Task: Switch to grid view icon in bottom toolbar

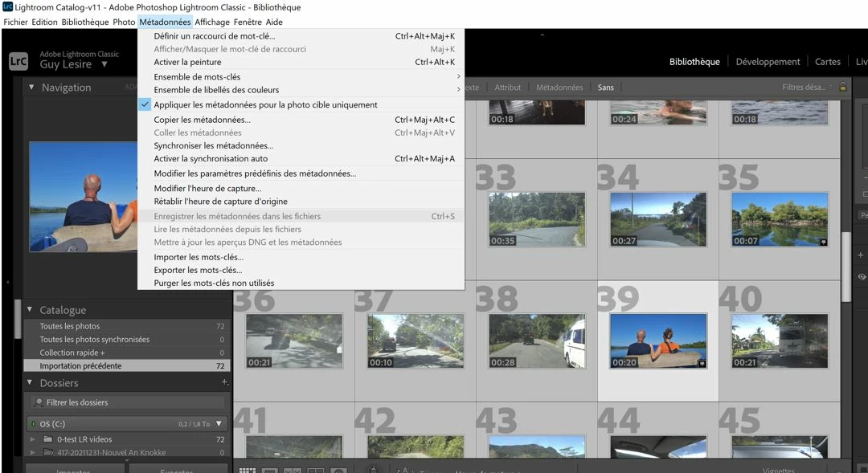Action: [247, 471]
